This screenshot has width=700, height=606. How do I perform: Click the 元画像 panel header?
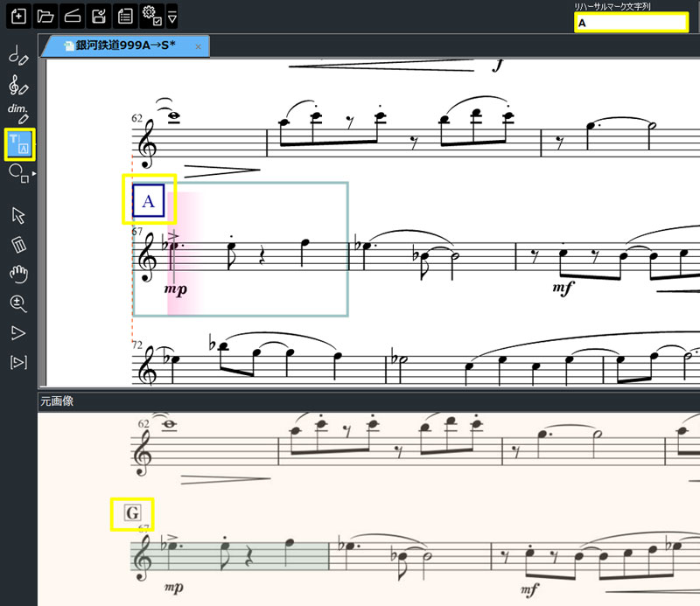[x=57, y=401]
